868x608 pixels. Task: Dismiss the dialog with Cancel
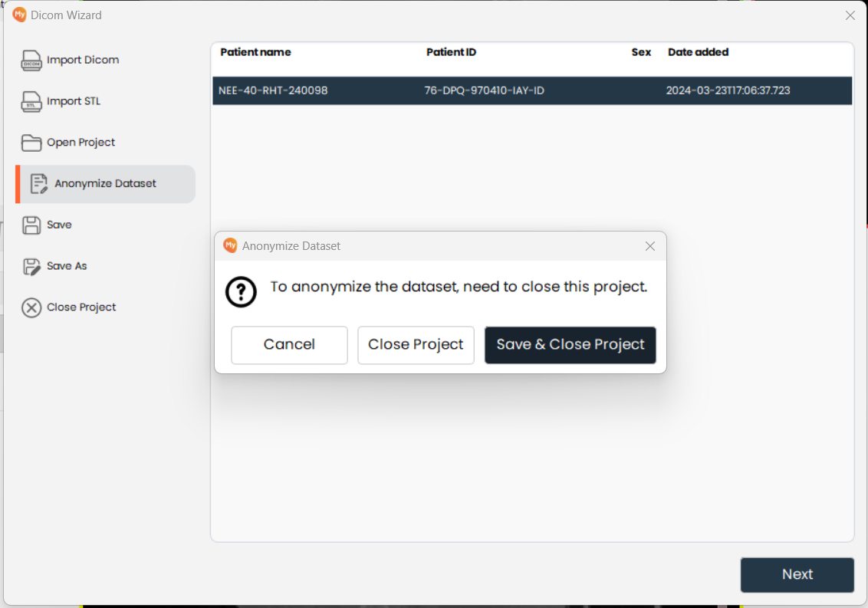(289, 345)
